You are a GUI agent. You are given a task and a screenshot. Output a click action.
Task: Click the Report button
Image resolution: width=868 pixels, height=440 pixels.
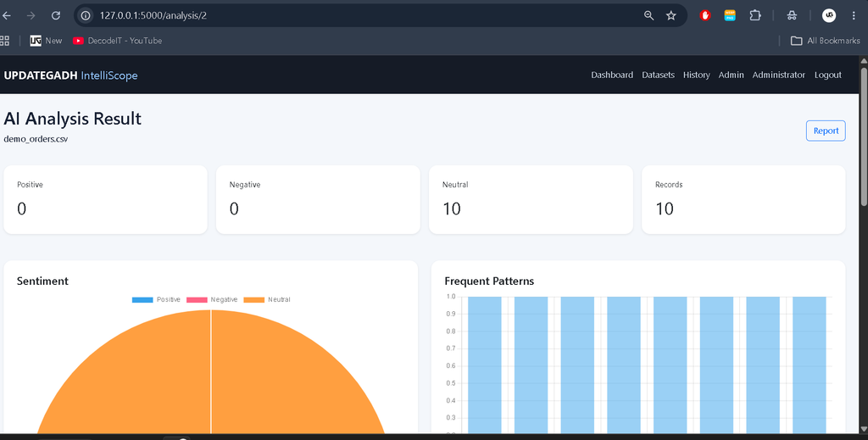click(x=826, y=131)
